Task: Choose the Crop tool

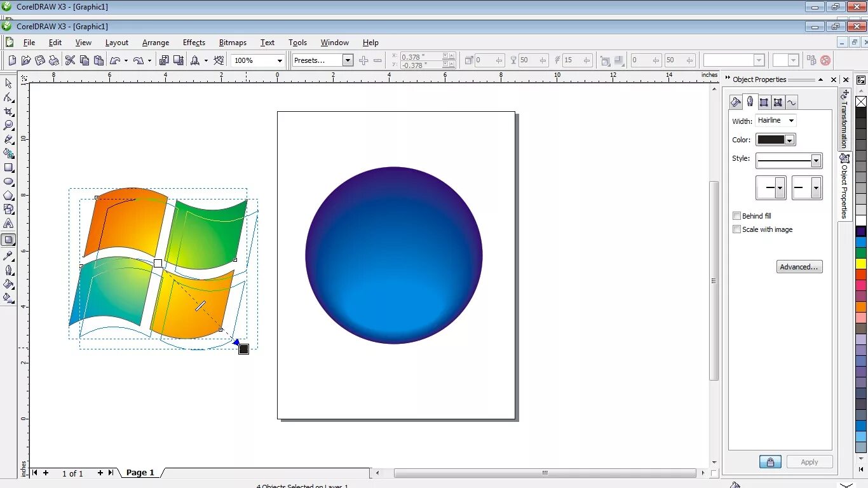Action: pyautogui.click(x=8, y=111)
